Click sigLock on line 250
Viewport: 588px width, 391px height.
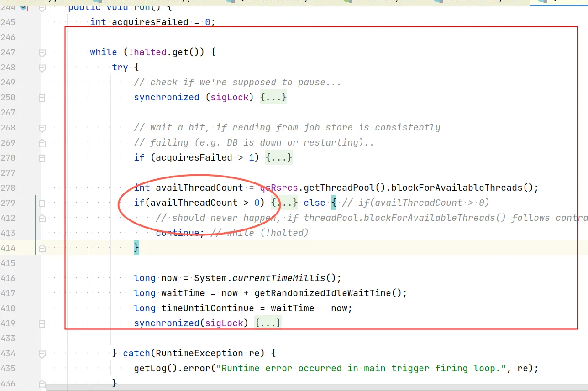(230, 98)
